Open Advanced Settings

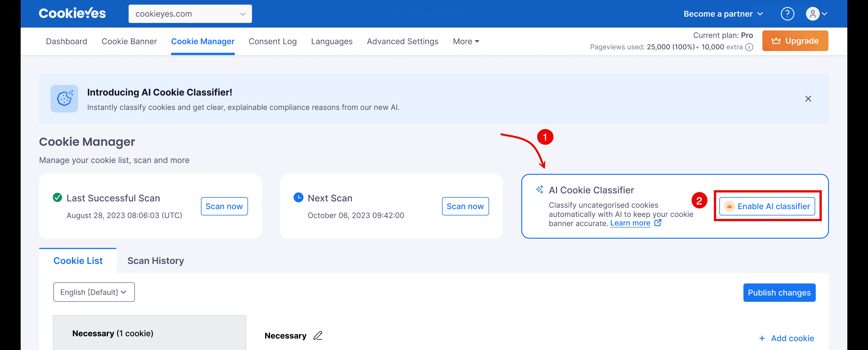coord(402,41)
